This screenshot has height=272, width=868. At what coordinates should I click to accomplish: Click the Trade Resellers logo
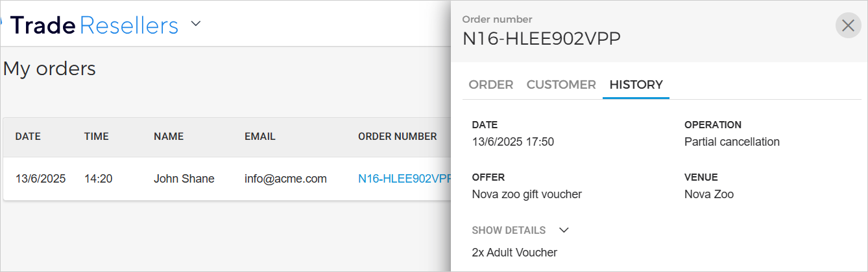click(94, 25)
